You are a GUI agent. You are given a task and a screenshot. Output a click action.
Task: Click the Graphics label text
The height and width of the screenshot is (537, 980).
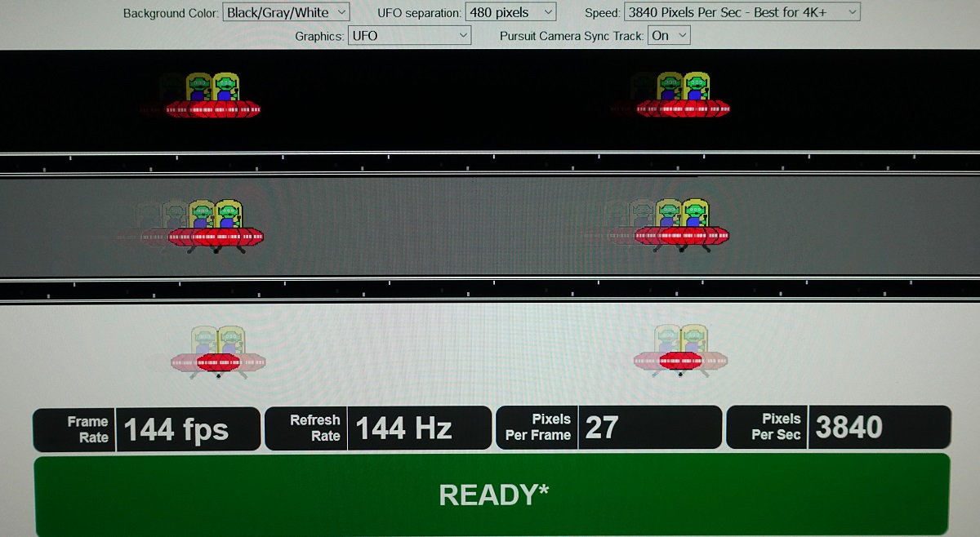point(319,37)
